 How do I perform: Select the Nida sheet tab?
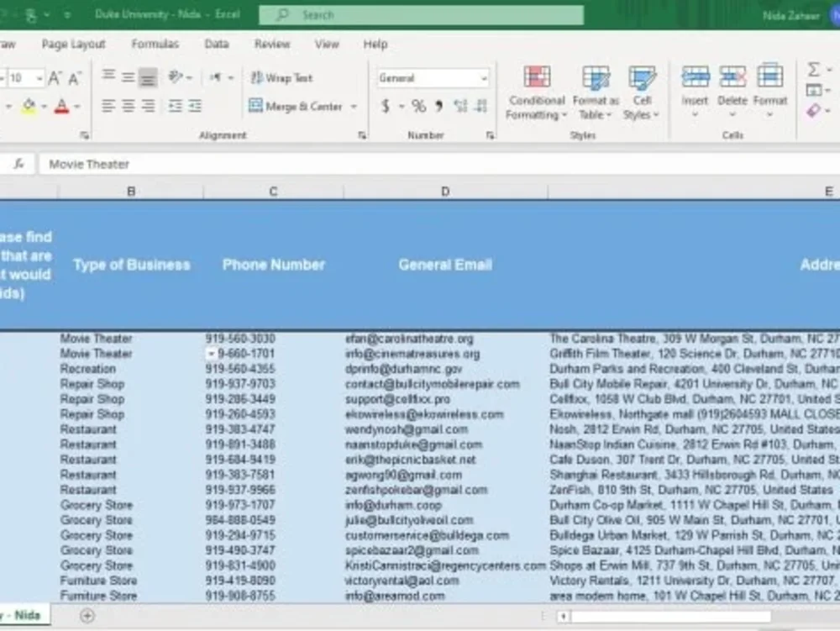tap(24, 615)
